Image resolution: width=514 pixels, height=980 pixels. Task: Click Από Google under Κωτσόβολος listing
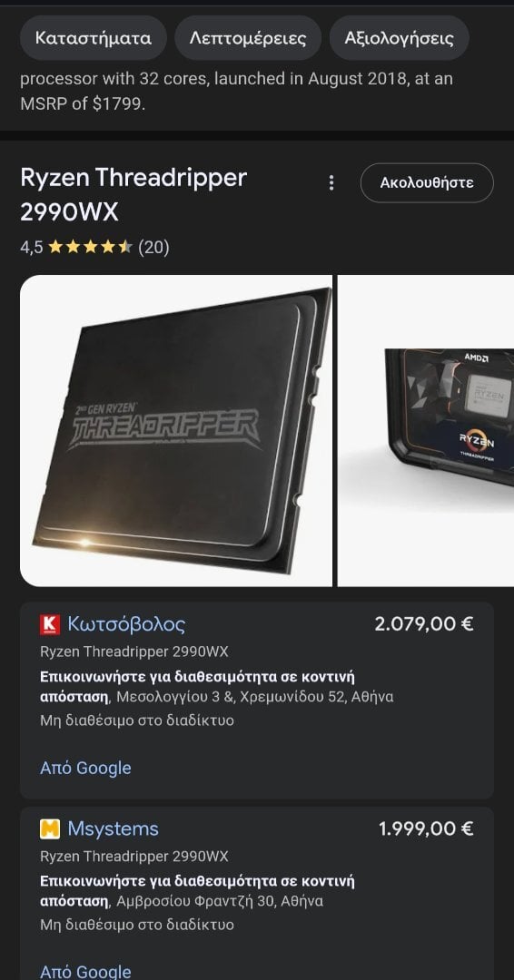(x=85, y=768)
